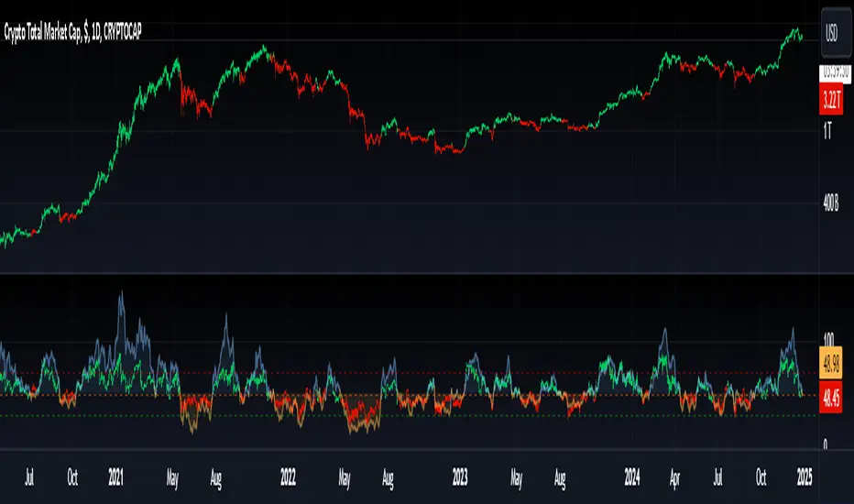Click the 100 level oscillator axis label

[829, 339]
